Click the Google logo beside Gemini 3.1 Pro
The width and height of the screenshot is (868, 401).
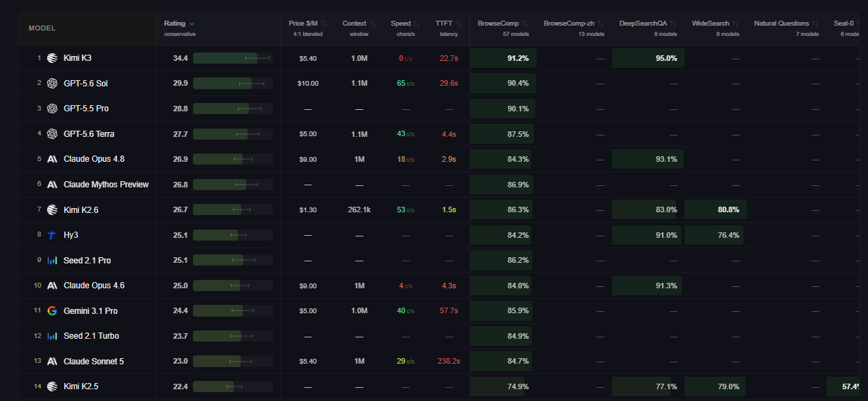[x=52, y=310]
